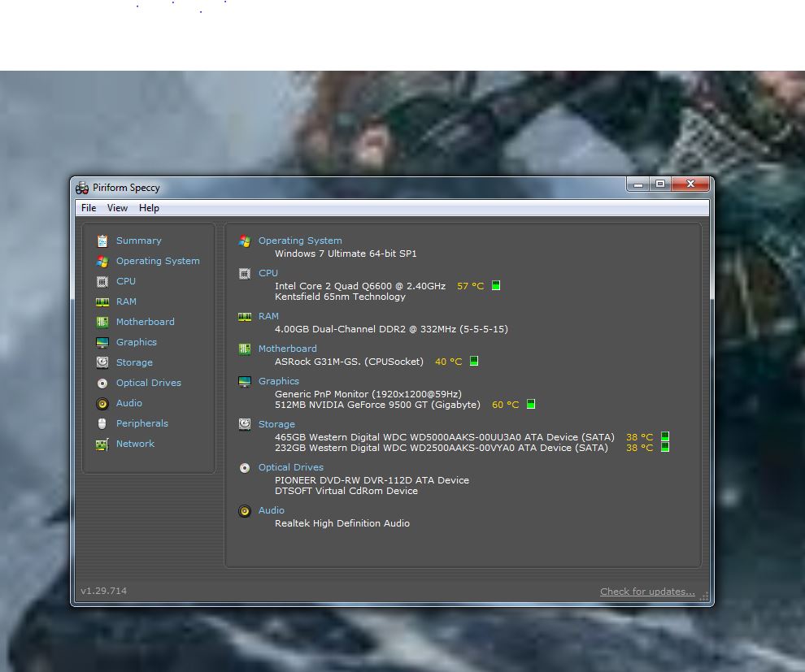
Task: Click the Storage hard drive icon in sidebar
Action: tap(102, 362)
